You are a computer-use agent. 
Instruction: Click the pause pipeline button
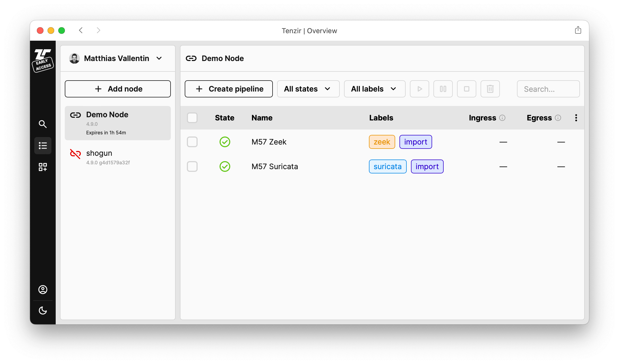443,89
